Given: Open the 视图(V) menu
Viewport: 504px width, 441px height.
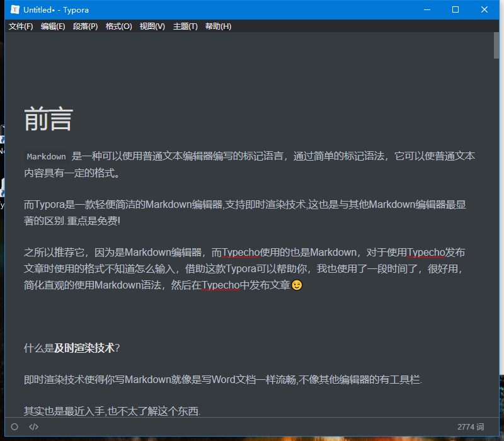Looking at the screenshot, I should click(152, 26).
